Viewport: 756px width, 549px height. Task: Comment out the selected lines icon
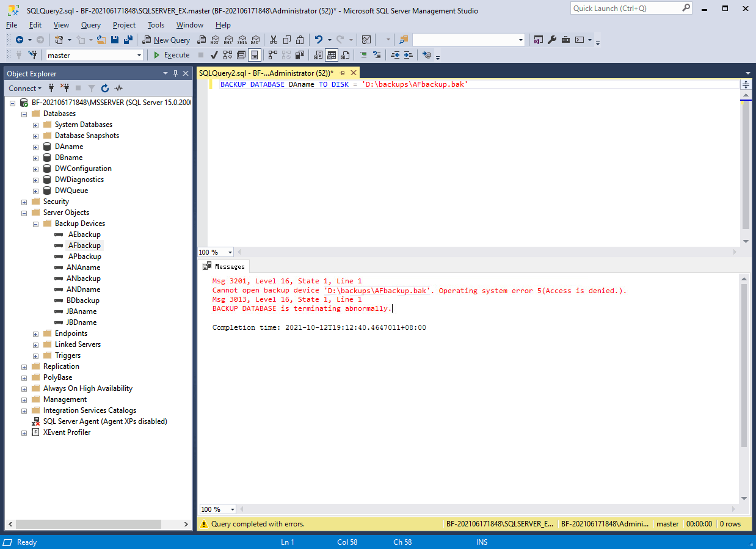363,55
